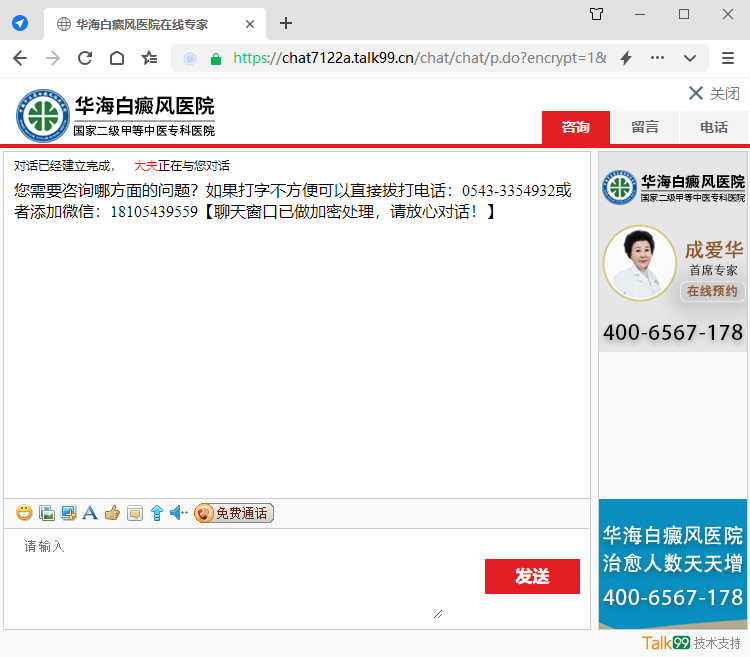Switch to the 留言 tab
Image resolution: width=750 pixels, height=657 pixels.
(x=645, y=127)
